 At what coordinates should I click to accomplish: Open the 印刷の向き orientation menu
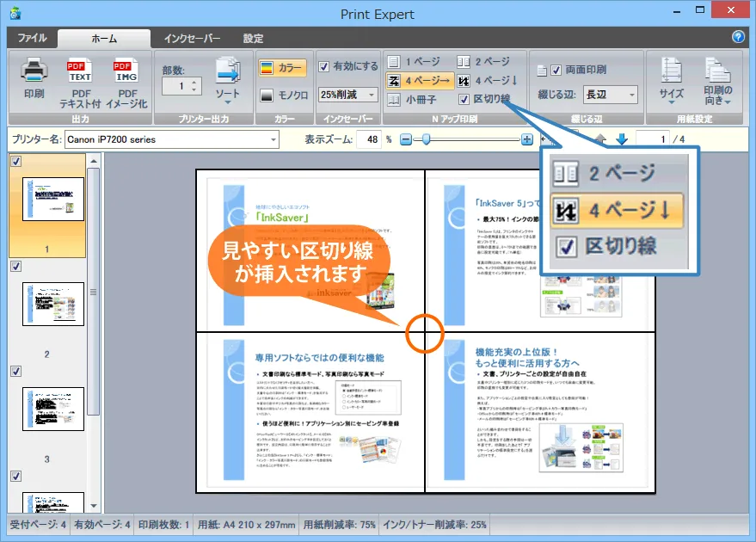pos(717,81)
